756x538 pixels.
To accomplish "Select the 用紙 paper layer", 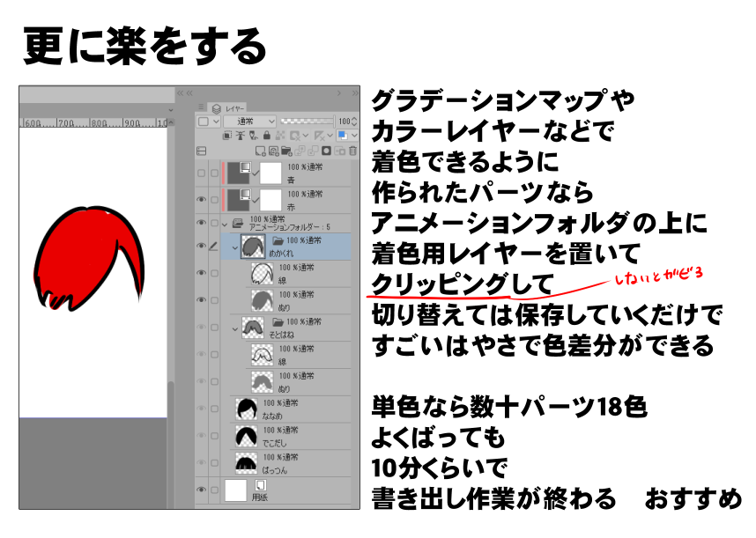I will tap(287, 490).
